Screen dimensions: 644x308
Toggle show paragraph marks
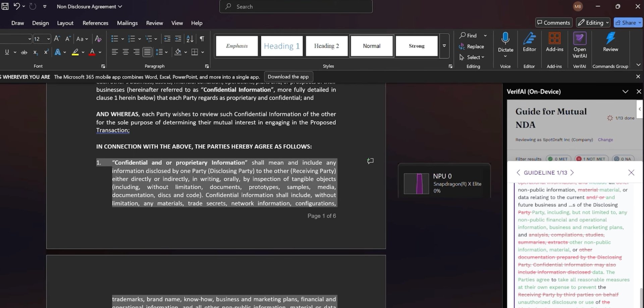pos(202,39)
